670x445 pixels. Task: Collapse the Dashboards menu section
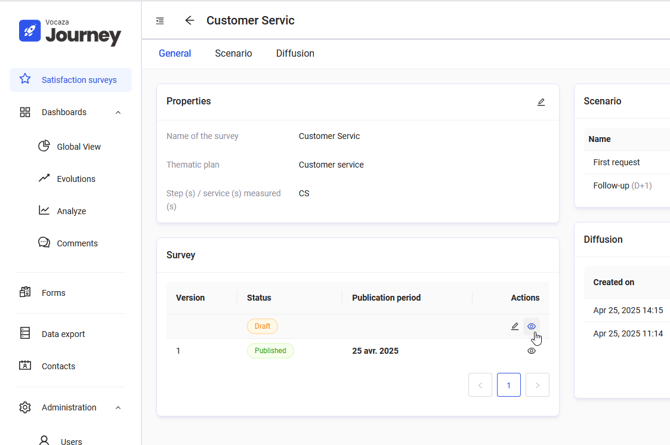click(x=118, y=113)
